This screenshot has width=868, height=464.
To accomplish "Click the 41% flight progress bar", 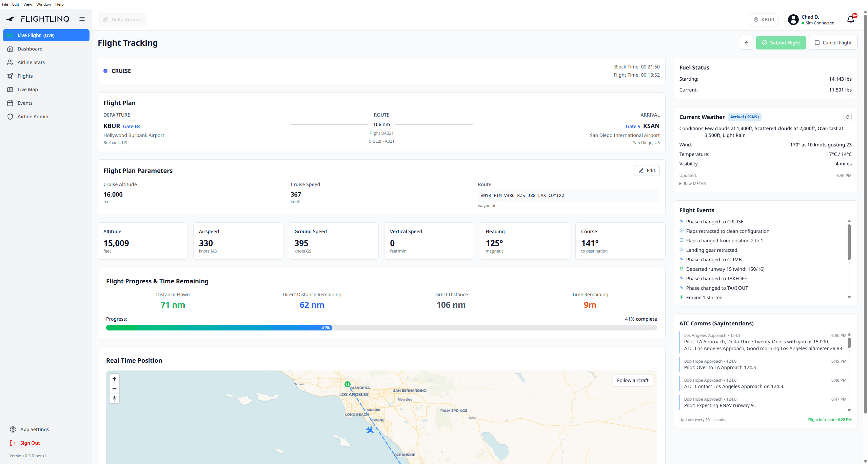I will [325, 328].
